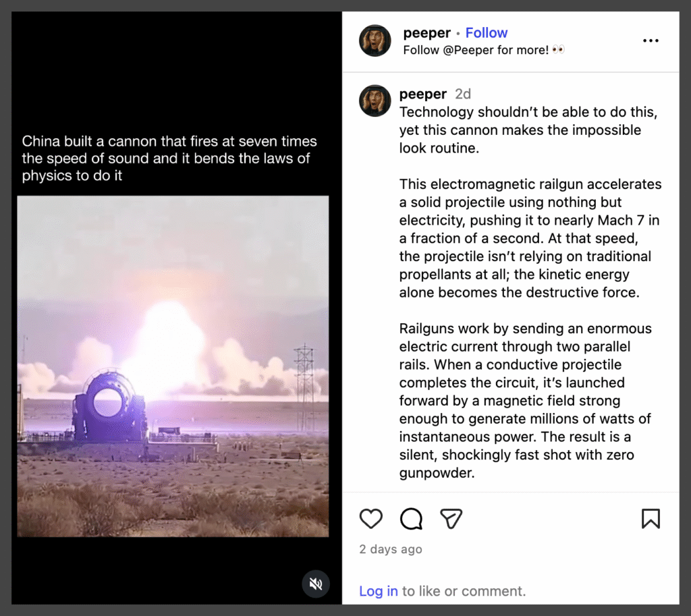Viewport: 691px width, 616px height.
Task: Click the "China built a cannon" video overlay text
Action: (169, 159)
